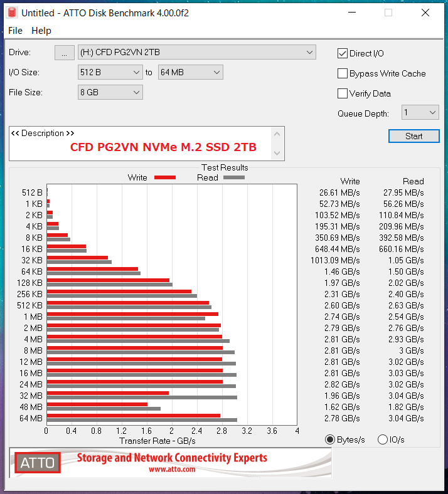
Task: Click the ATTO Disk Benchmark title bar icon
Action: click(12, 13)
